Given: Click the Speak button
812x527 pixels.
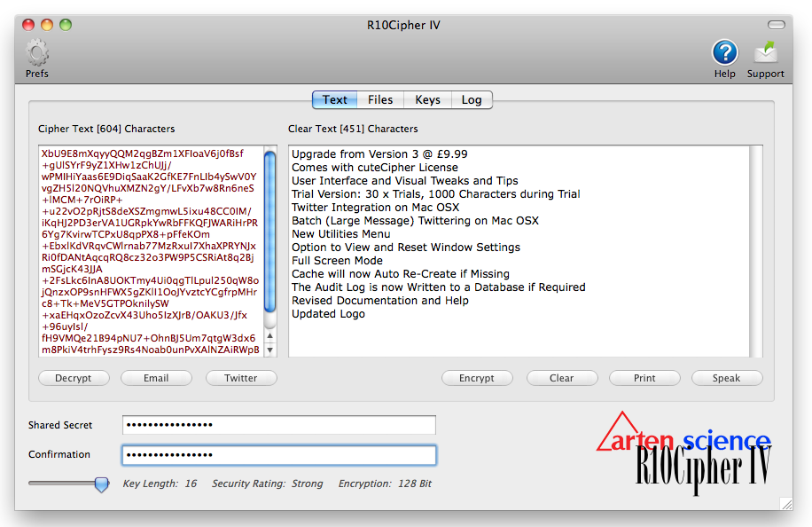Looking at the screenshot, I should tap(727, 378).
